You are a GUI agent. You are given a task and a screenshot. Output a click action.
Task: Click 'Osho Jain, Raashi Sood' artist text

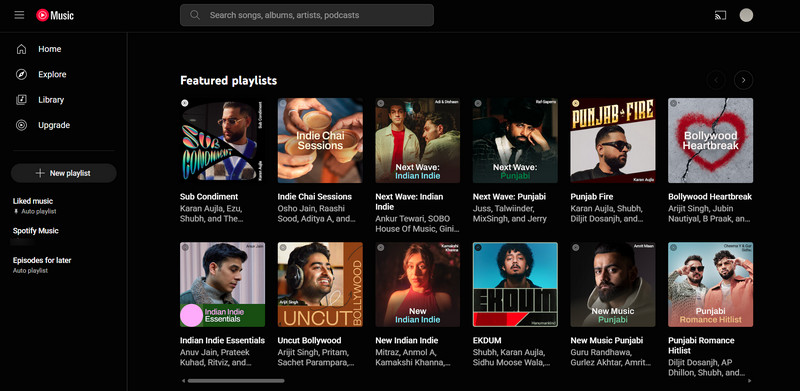point(316,214)
